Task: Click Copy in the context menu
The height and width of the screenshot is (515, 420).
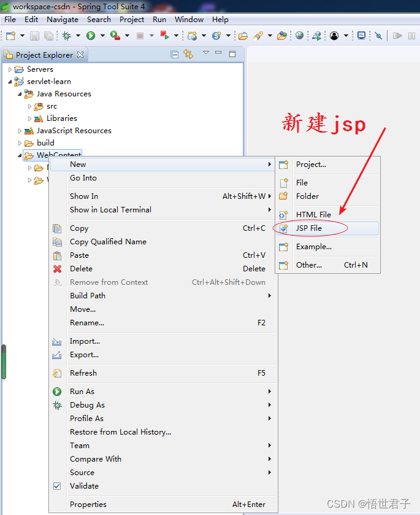Action: [163, 228]
